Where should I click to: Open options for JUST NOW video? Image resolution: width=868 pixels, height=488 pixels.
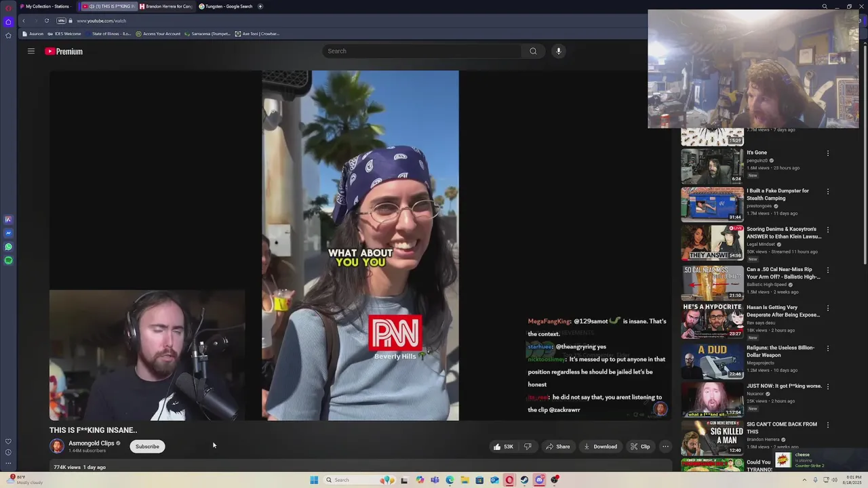pos(828,386)
